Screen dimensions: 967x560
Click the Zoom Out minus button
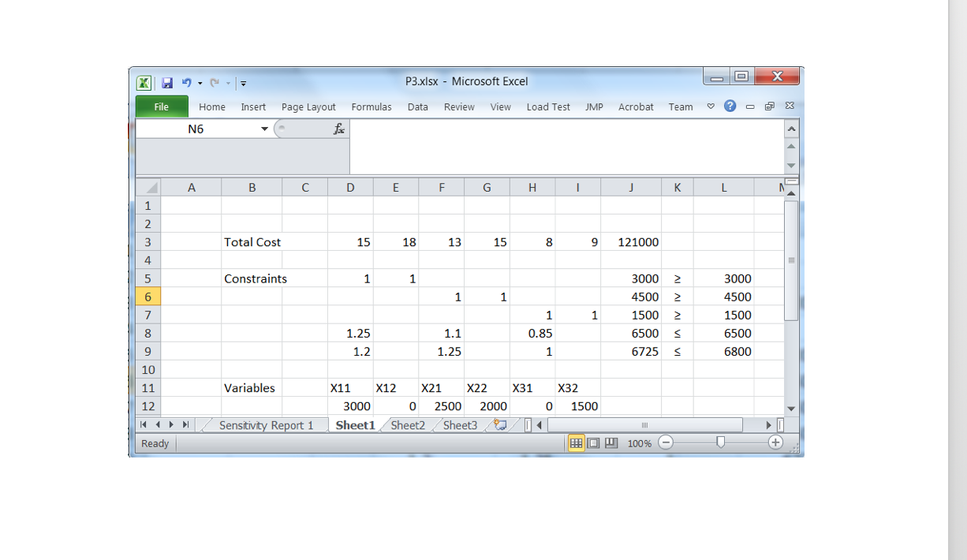pos(665,442)
